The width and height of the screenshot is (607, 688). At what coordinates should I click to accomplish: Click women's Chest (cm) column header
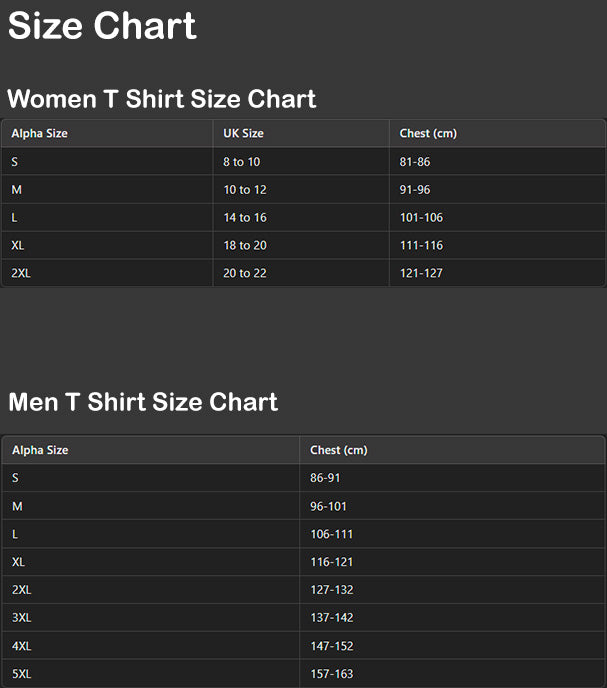point(428,133)
